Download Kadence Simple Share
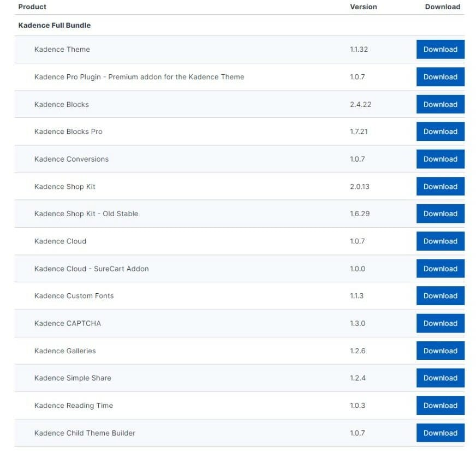476x451 pixels. click(440, 378)
